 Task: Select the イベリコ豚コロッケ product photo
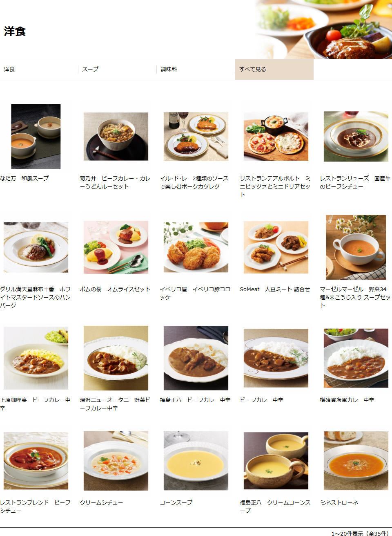[x=196, y=247]
